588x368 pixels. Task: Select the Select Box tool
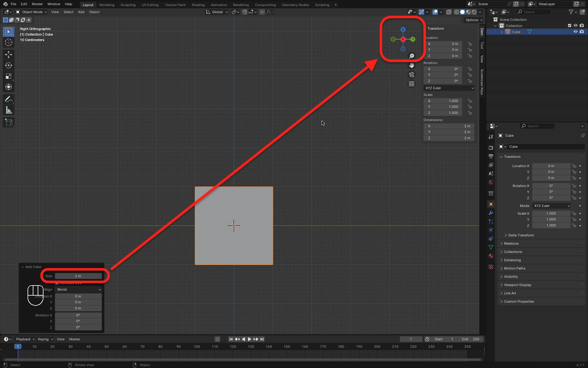coord(9,32)
